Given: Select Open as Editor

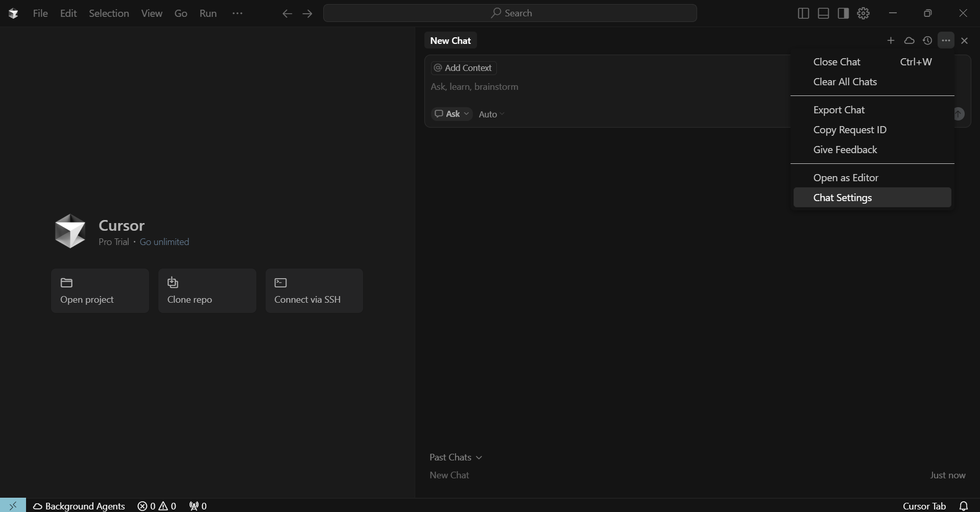Looking at the screenshot, I should 872,178.
